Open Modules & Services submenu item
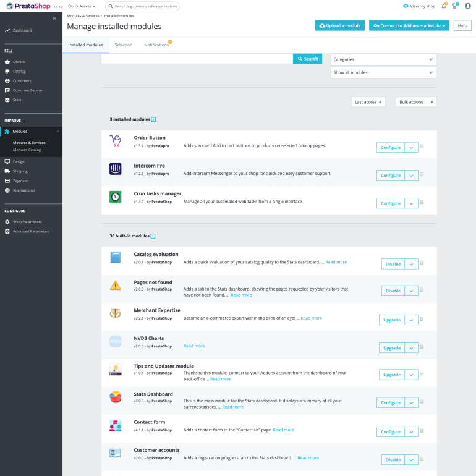Image resolution: width=476 pixels, height=476 pixels. coord(29,143)
